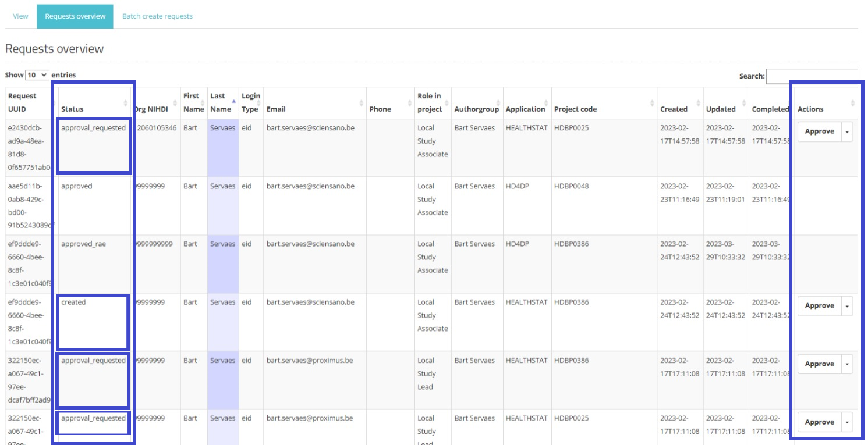Open the show entries count dropdown
Screen dimensions: 868x445
pyautogui.click(x=37, y=75)
